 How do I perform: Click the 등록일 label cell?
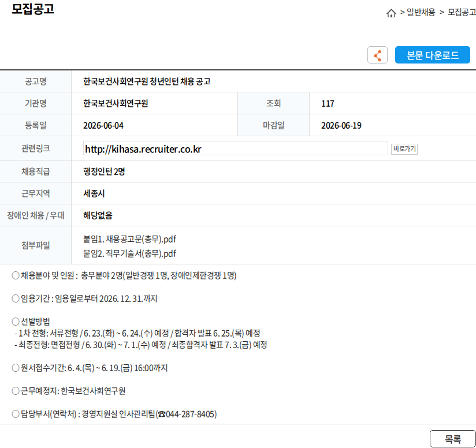coord(35,125)
